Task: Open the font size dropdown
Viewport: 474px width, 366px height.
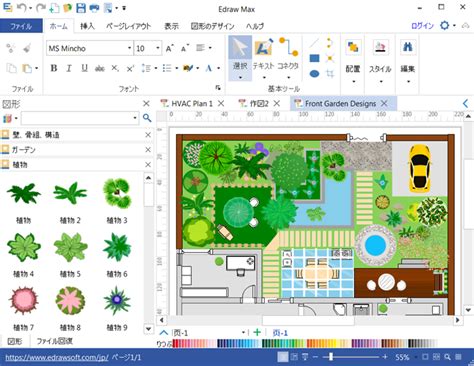Action: pyautogui.click(x=158, y=48)
